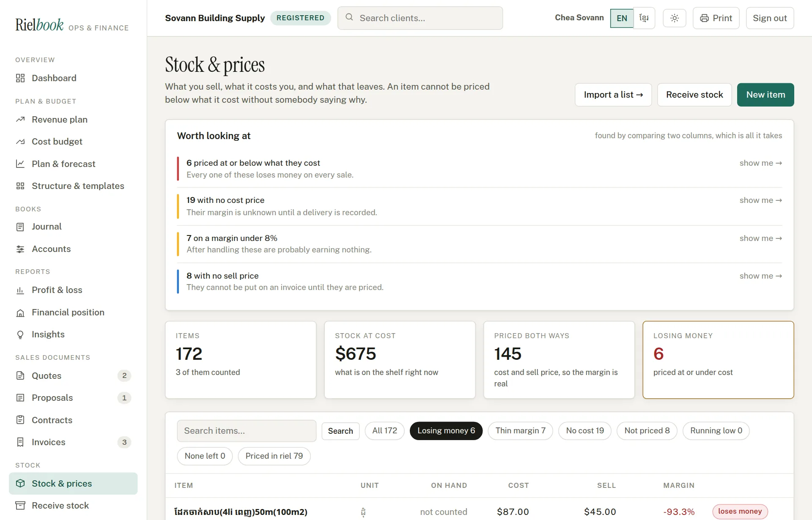Go to Profit & loss report
This screenshot has height=520, width=812.
pyautogui.click(x=73, y=290)
